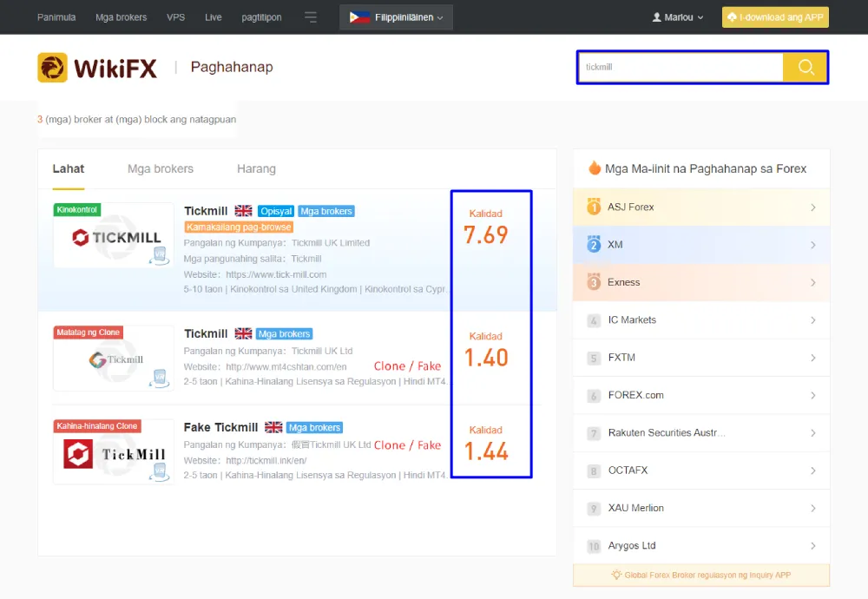Click the Matatag ng Clone red label
Viewport: 868px width, 599px height.
pyautogui.click(x=88, y=332)
